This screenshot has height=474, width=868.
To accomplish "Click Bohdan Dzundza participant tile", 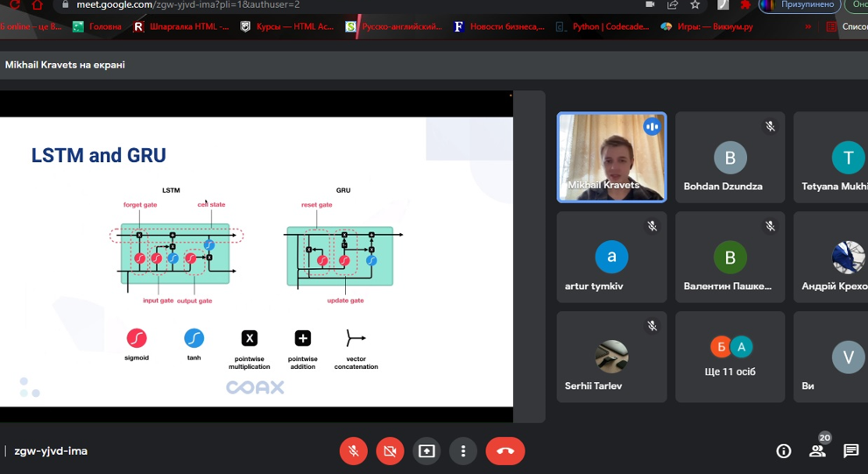I will tap(730, 157).
